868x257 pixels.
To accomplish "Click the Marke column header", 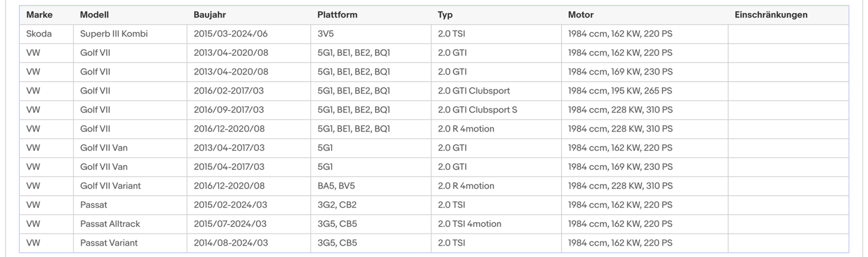I will click(40, 15).
